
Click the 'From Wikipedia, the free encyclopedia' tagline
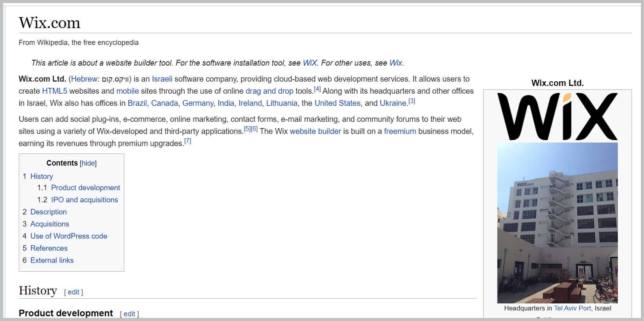tap(78, 42)
